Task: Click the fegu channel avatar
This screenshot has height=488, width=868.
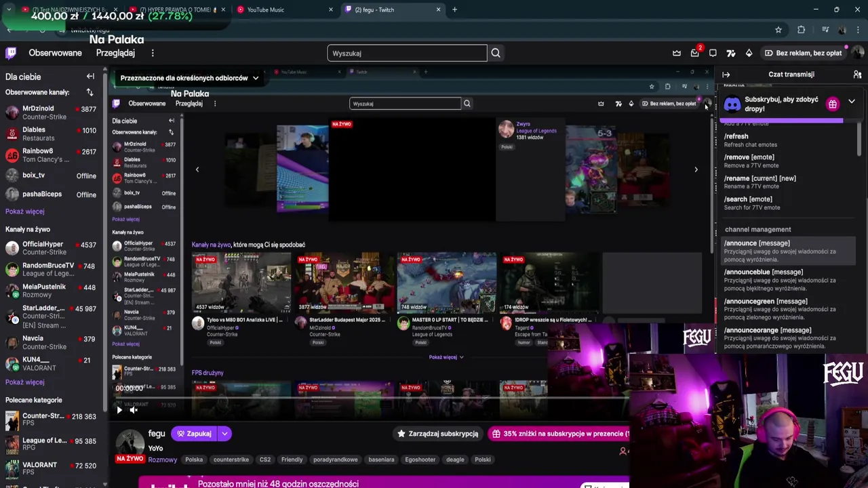Action: [129, 442]
